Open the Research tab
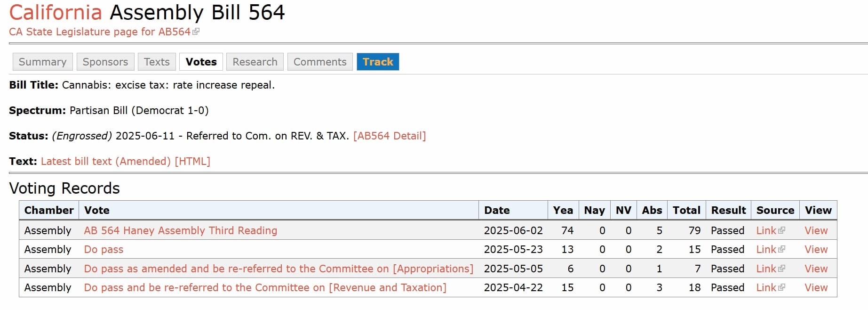This screenshot has height=310, width=868. coord(255,62)
